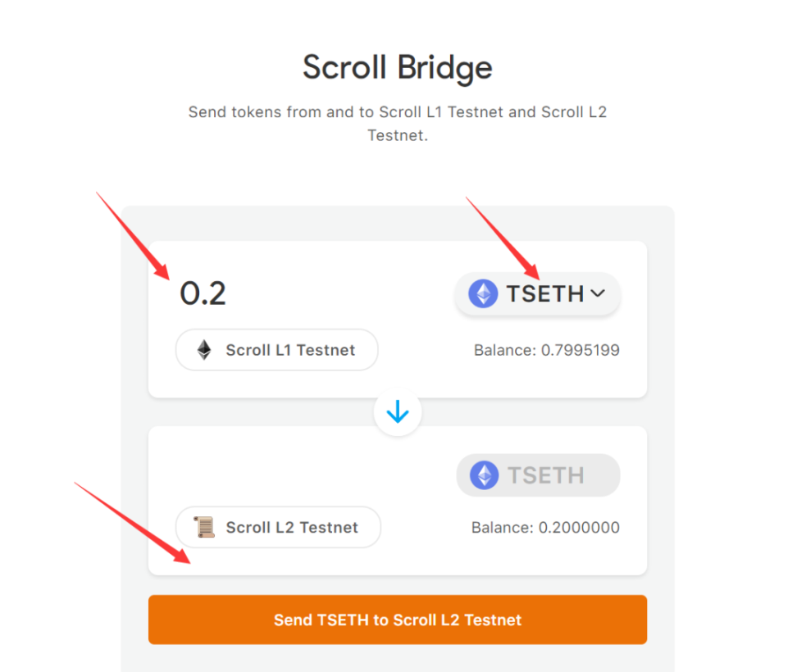Click the subtitle about sending tokens between testnets
This screenshot has height=672, width=797.
pos(398,124)
